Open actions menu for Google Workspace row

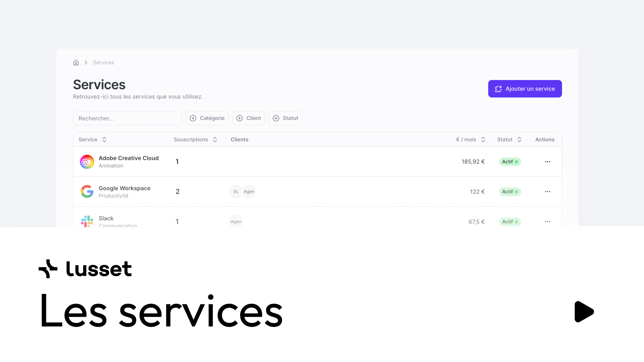(547, 191)
